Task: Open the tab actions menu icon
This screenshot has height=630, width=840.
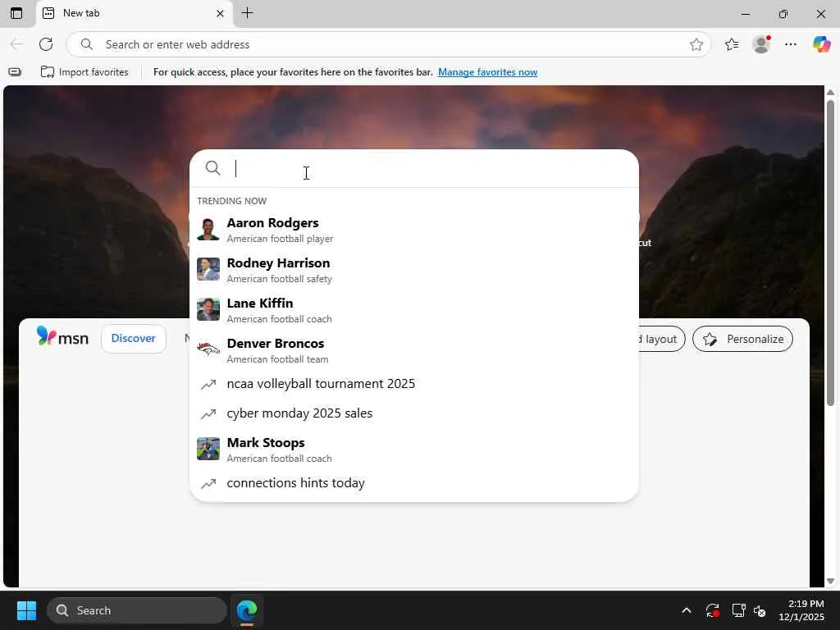Action: pyautogui.click(x=16, y=13)
